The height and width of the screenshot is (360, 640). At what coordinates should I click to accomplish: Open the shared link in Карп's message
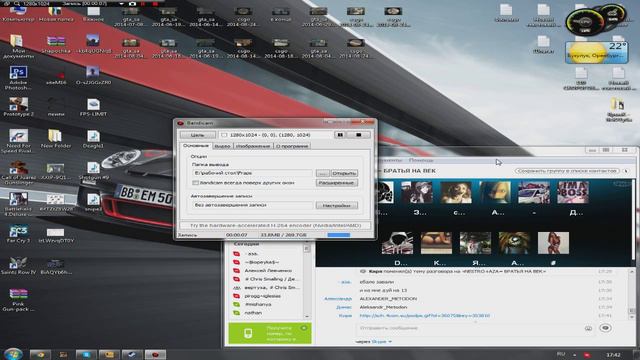(424, 316)
